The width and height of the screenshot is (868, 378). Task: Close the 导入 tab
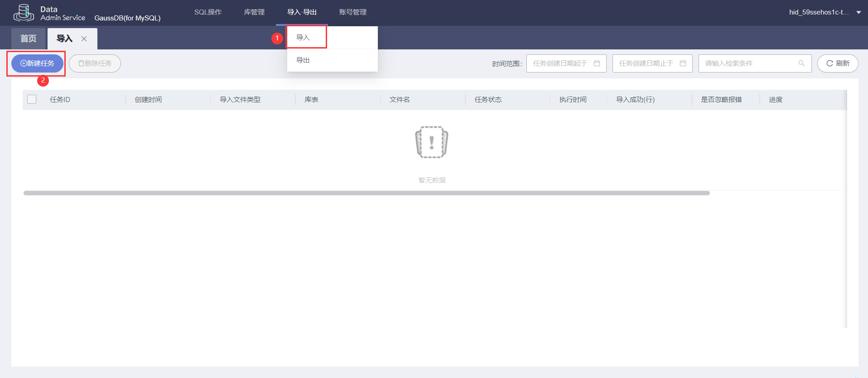pyautogui.click(x=84, y=39)
